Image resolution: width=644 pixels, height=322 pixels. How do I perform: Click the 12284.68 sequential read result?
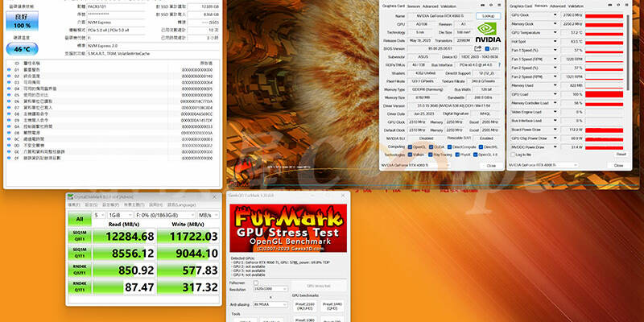[x=124, y=236]
